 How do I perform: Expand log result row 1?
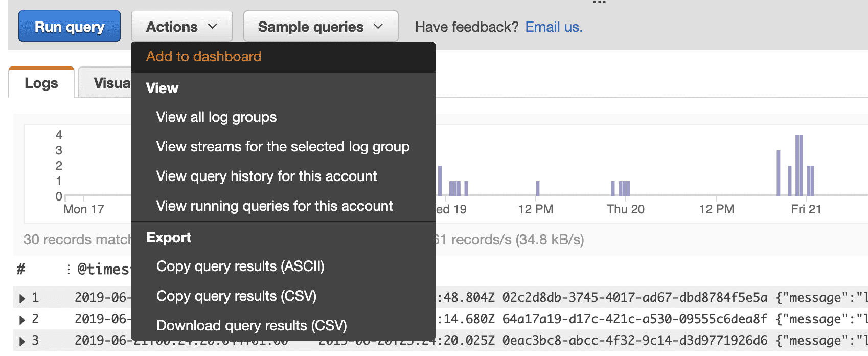22,298
